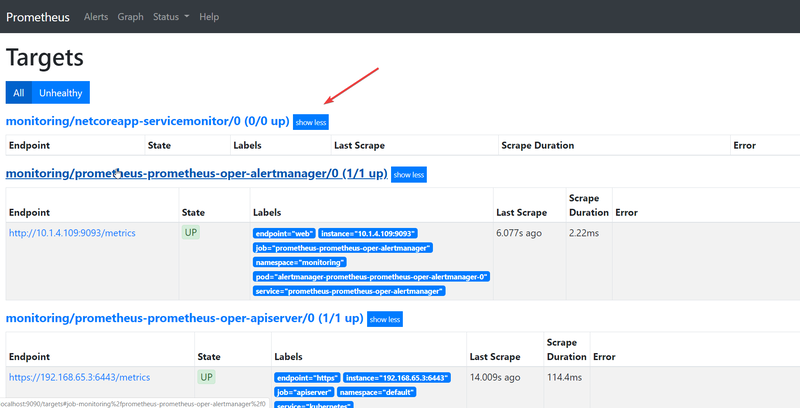Viewport: 800px width, 408px height.
Task: Click the endpoint="web" label badge
Action: (284, 233)
